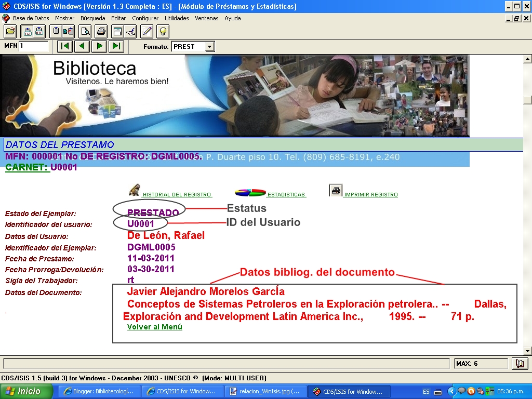Open the Estadisticas link

pos(286,195)
